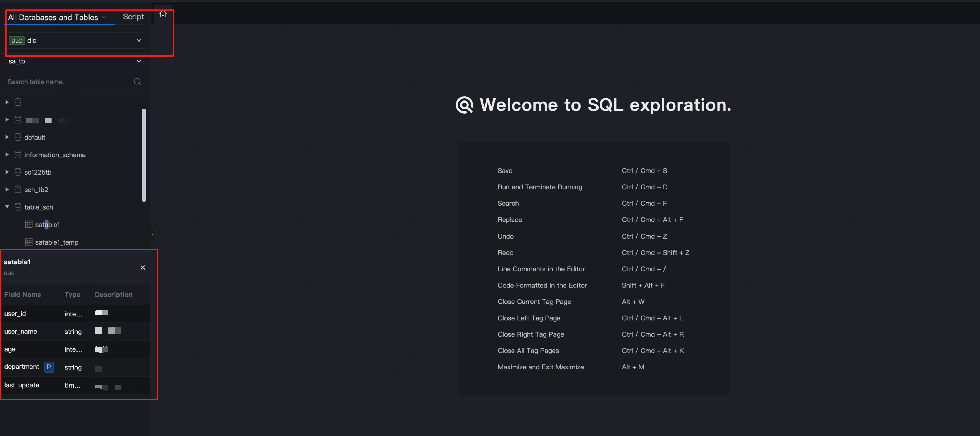The width and height of the screenshot is (980, 436).
Task: Close the satable1 details panel
Action: 143,267
